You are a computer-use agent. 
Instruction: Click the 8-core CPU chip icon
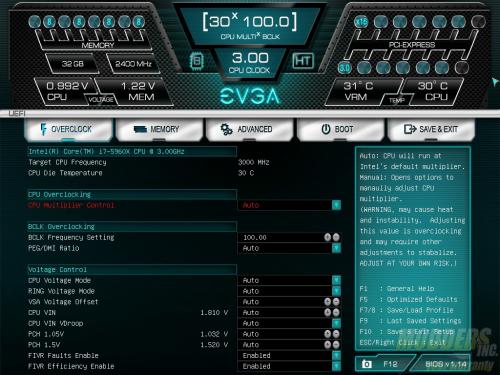[x=197, y=61]
